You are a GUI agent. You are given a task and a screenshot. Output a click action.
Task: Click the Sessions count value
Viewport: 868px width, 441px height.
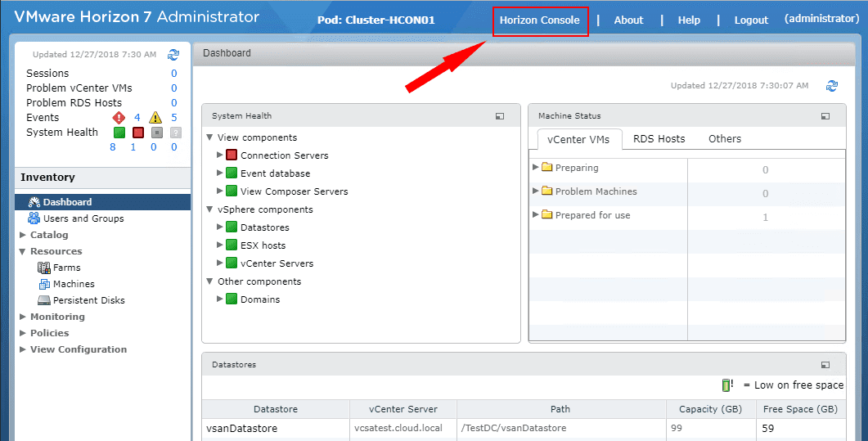click(173, 74)
